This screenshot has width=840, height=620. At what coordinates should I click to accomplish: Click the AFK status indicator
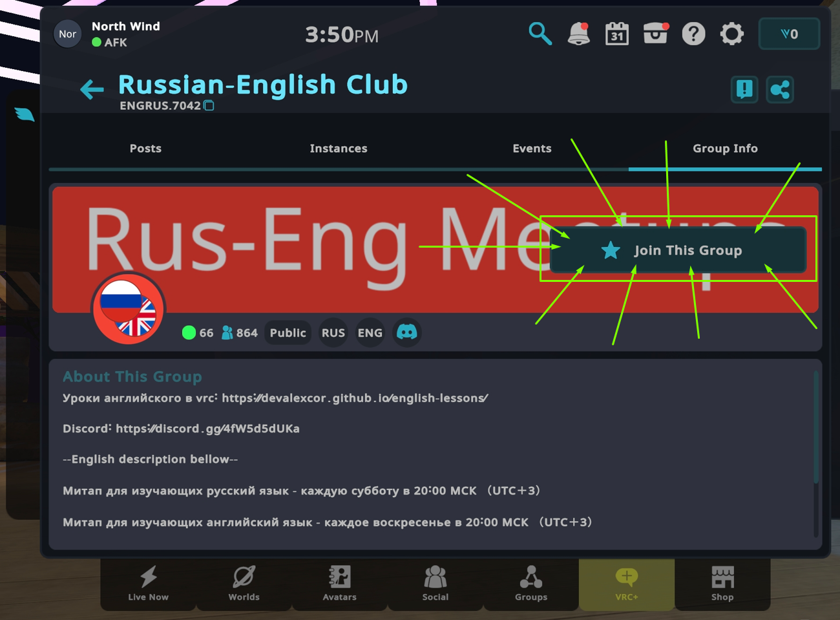(x=109, y=43)
